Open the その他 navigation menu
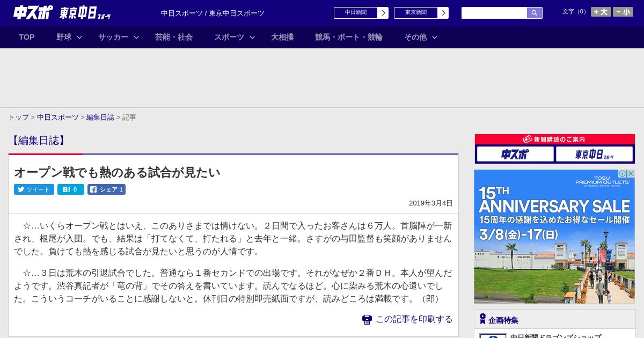The image size is (644, 338). click(x=415, y=37)
